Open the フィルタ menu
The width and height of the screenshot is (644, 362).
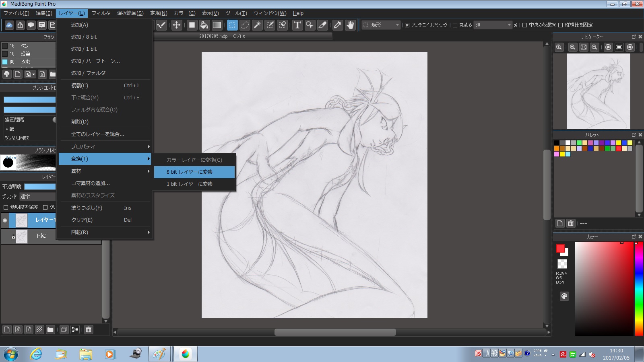pyautogui.click(x=101, y=13)
